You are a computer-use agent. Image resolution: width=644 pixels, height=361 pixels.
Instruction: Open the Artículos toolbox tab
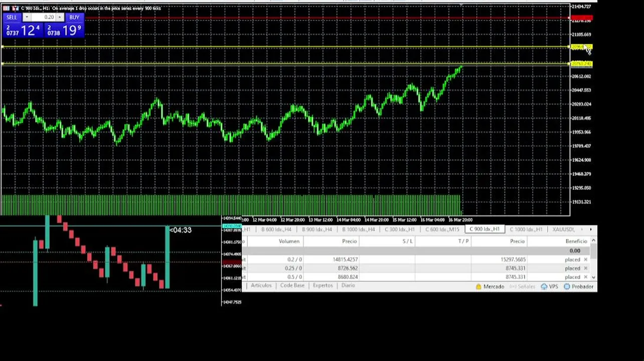point(261,286)
